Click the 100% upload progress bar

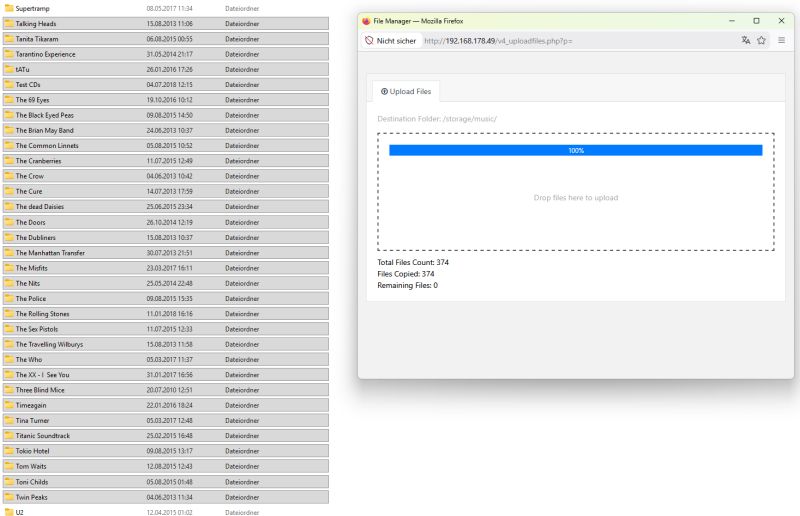(x=575, y=150)
